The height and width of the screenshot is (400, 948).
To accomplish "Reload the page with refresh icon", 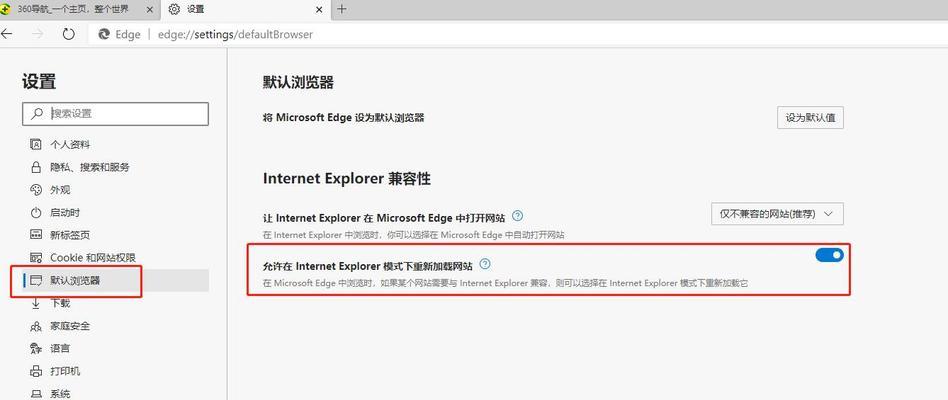I will coord(68,34).
